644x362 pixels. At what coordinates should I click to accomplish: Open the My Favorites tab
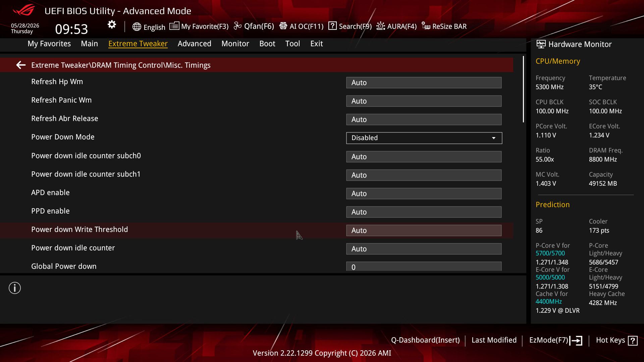click(49, 44)
